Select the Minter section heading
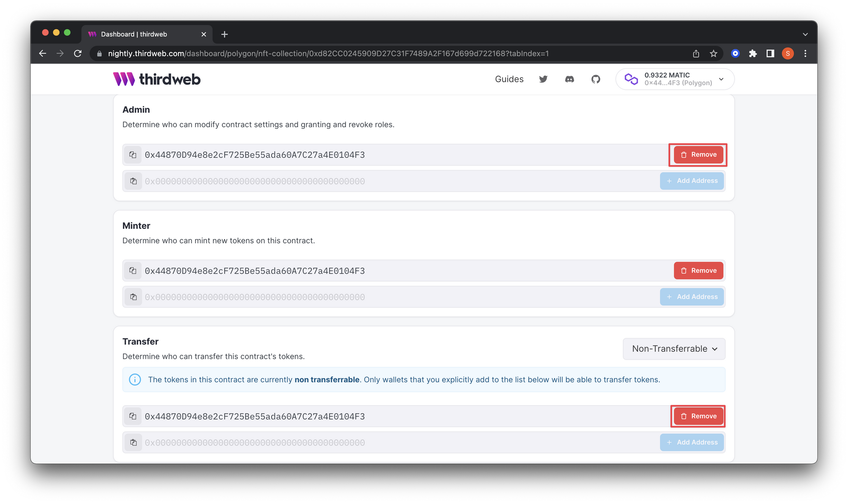The image size is (848, 504). pos(136,226)
